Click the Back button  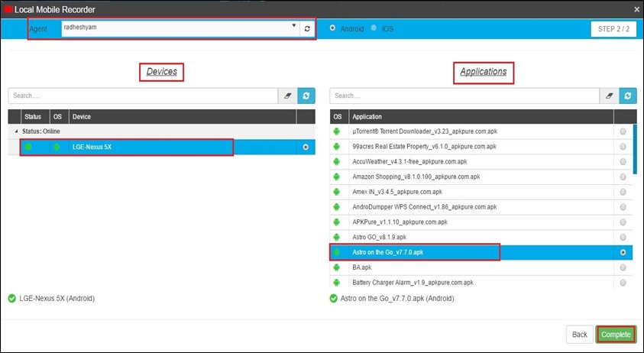(580, 335)
